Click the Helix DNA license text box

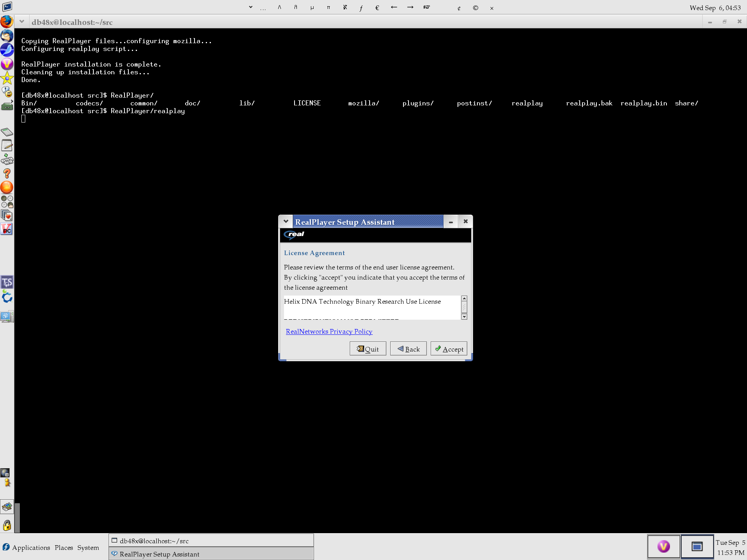(372, 307)
